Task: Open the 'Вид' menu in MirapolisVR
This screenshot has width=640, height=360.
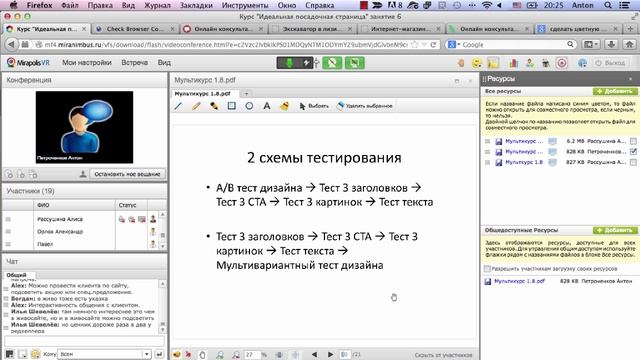Action: point(164,62)
